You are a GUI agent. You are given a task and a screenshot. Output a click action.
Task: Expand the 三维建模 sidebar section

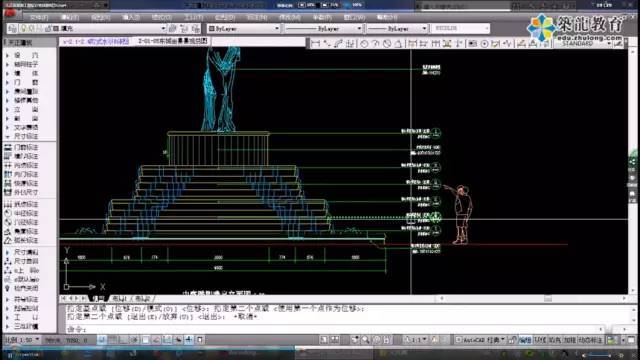[x=23, y=327]
